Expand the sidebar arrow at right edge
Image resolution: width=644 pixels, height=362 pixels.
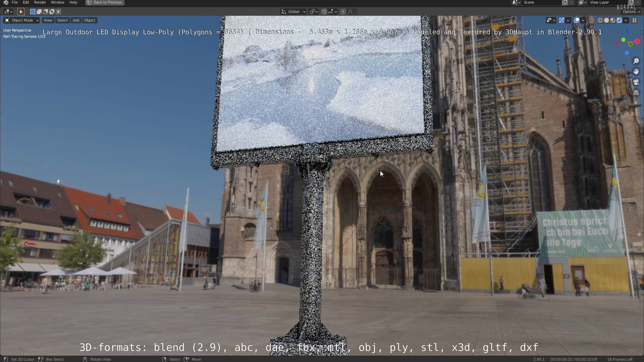(642, 32)
